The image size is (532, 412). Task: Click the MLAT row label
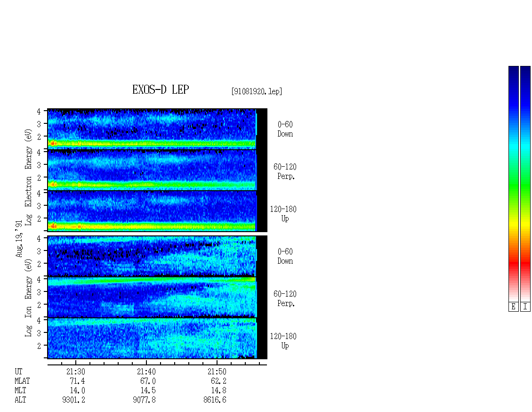pyautogui.click(x=23, y=381)
